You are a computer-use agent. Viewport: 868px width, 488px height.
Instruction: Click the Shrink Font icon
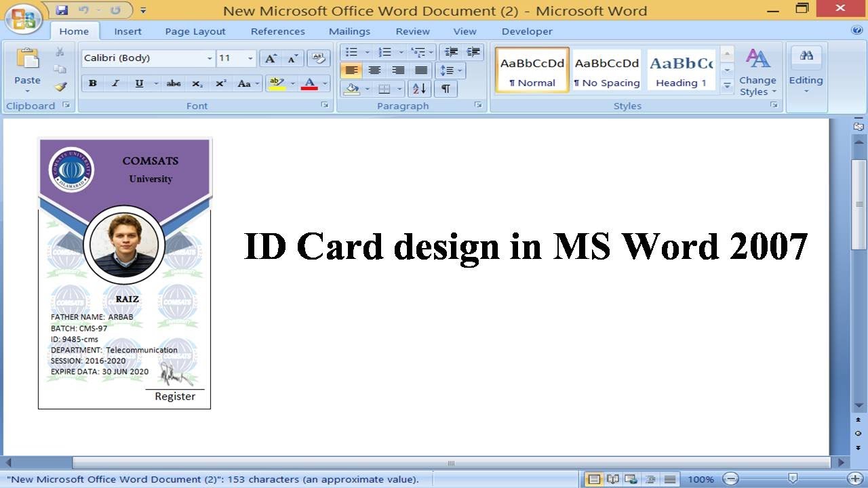coord(292,58)
